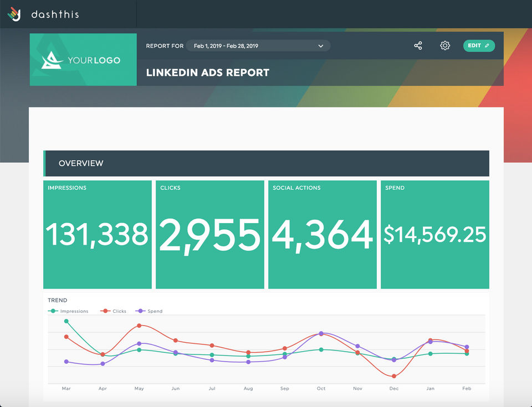
Task: Click the Oct axis label
Action: coord(321,388)
